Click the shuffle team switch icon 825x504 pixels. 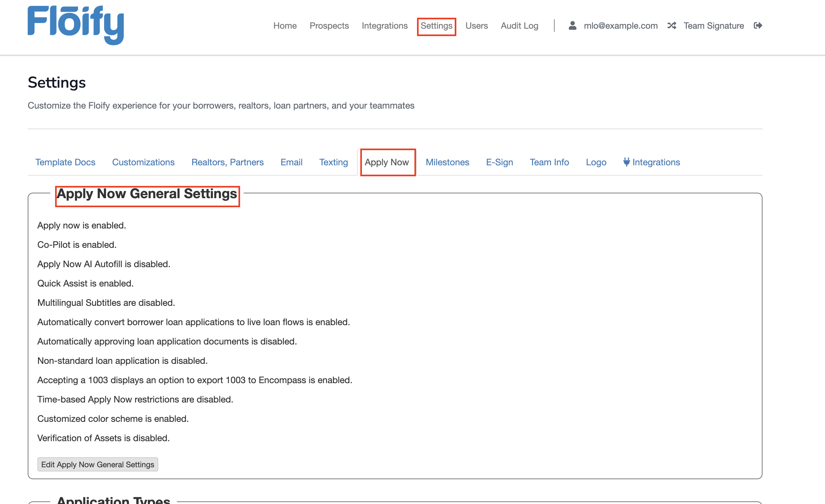tap(671, 26)
